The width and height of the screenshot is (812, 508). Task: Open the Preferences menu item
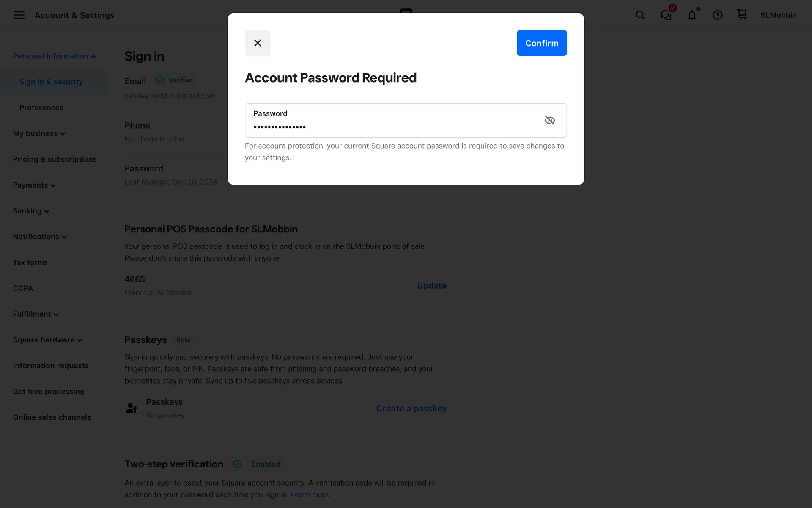[x=41, y=108]
